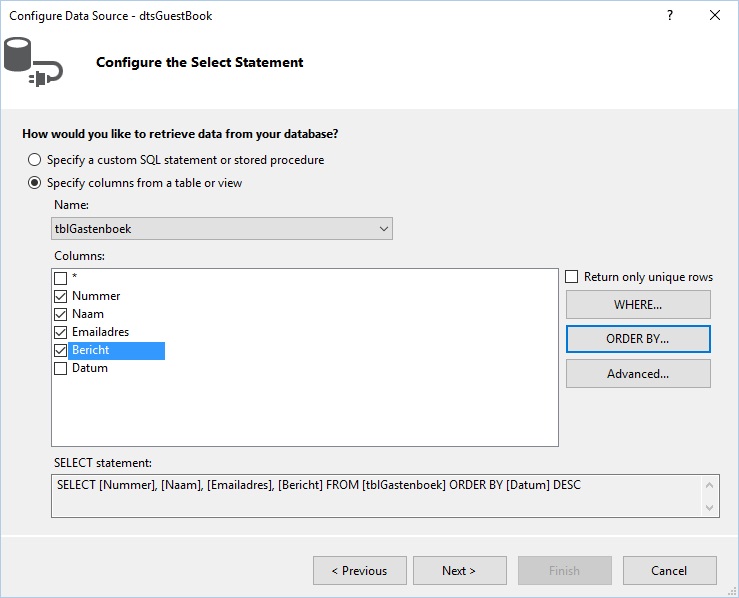Click the SELECT statement scroll down arrow

click(709, 508)
